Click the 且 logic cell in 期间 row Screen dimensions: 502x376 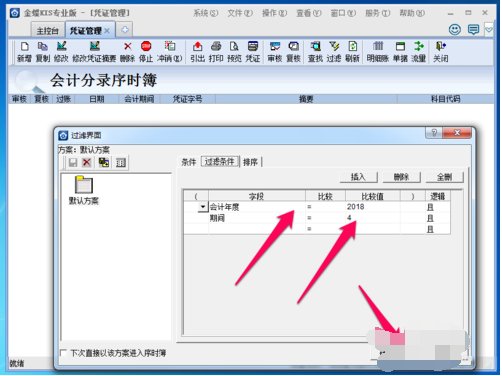437,218
